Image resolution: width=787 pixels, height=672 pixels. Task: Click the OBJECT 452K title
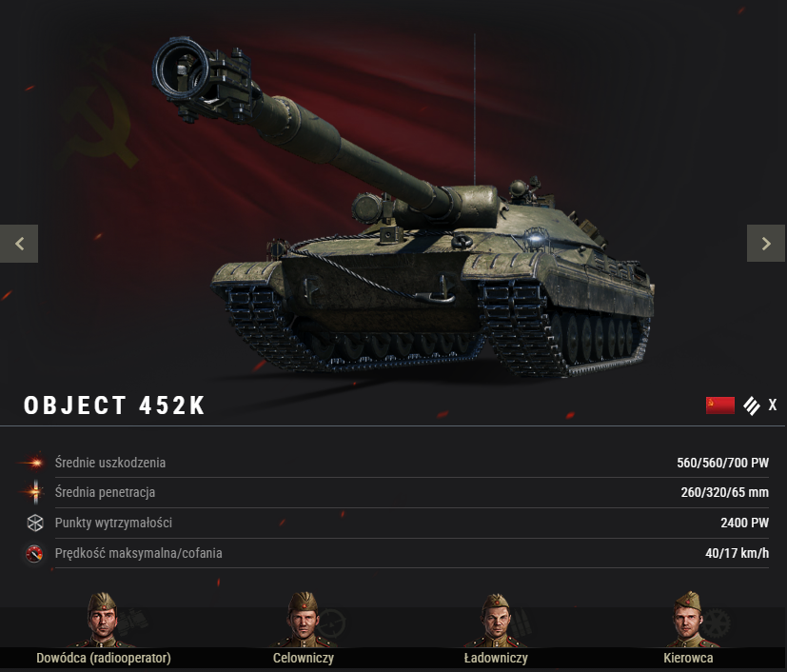[x=114, y=405]
